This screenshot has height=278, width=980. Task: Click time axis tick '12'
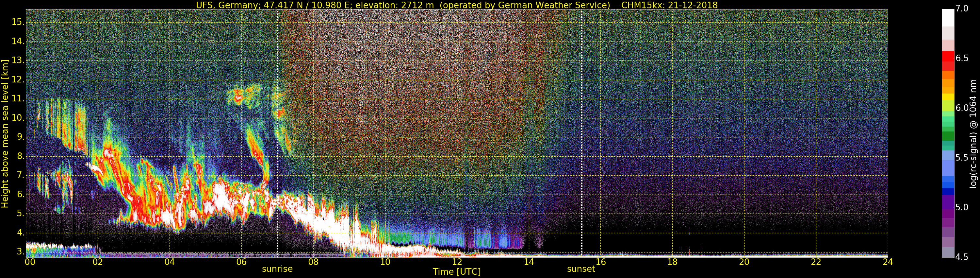(457, 262)
